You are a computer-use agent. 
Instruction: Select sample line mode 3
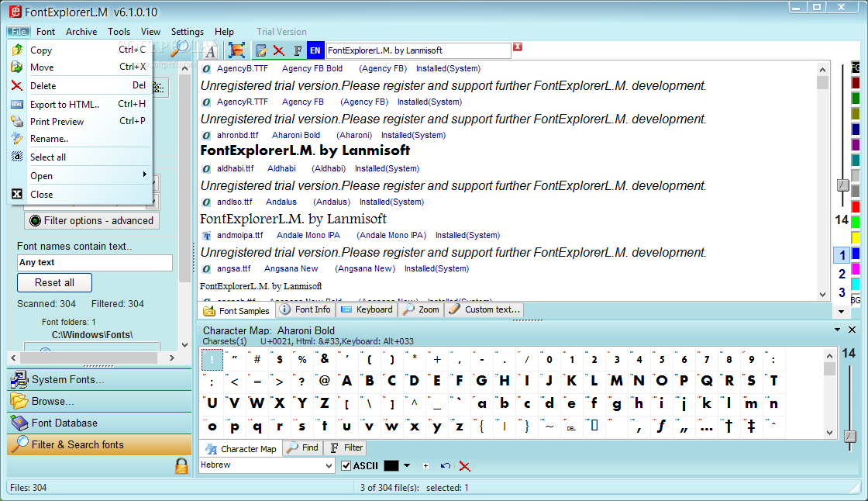(842, 292)
